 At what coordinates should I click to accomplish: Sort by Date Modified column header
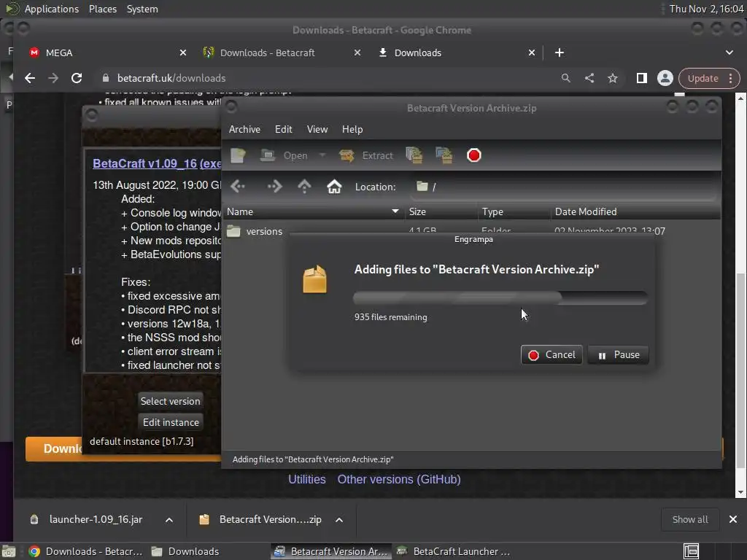[635, 212]
